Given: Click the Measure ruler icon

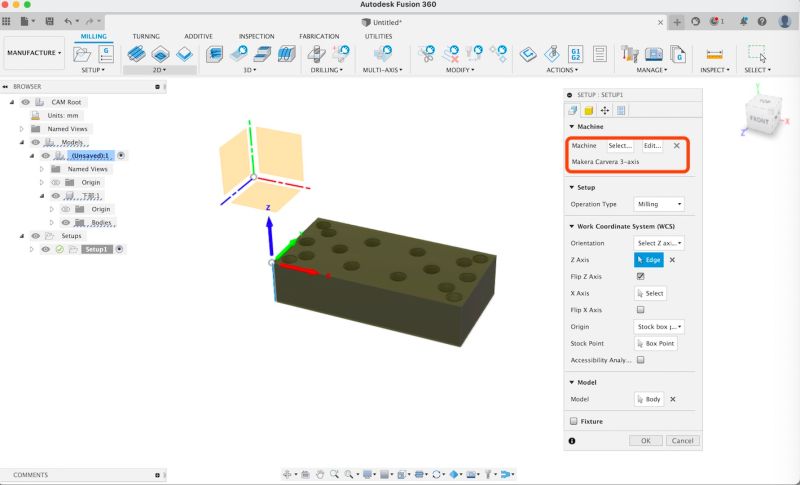Looking at the screenshot, I should click(x=714, y=54).
